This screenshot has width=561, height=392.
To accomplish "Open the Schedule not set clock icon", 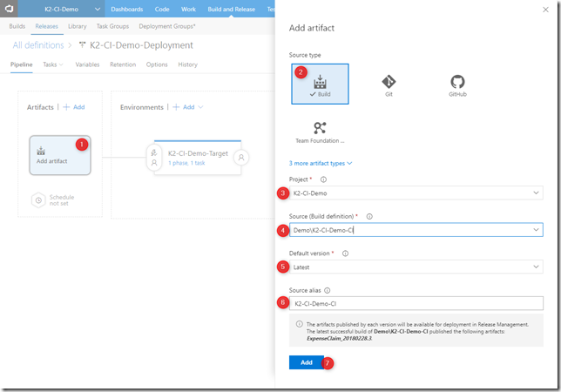I will [38, 200].
